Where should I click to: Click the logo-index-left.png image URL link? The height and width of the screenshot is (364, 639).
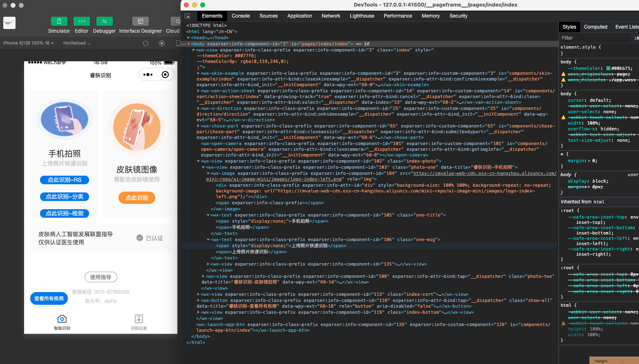click(x=485, y=173)
